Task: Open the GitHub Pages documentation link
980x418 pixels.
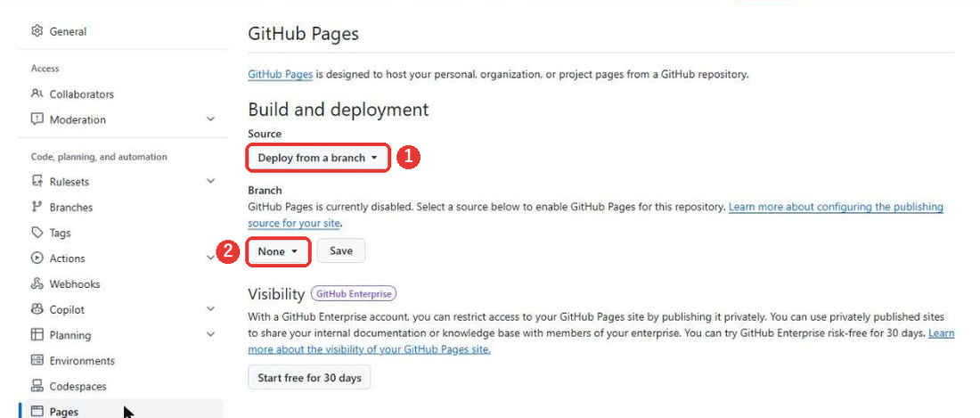Action: pyautogui.click(x=280, y=74)
